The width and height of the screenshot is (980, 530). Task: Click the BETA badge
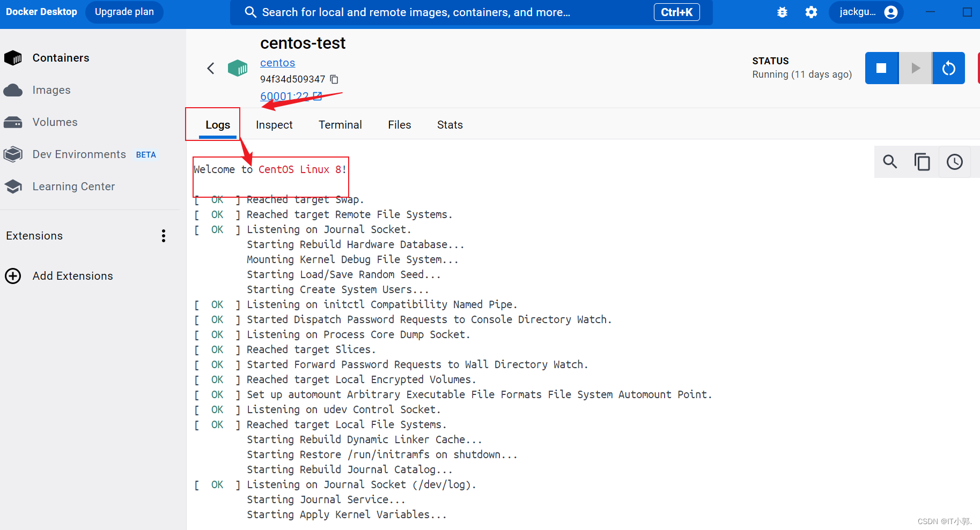pos(146,155)
